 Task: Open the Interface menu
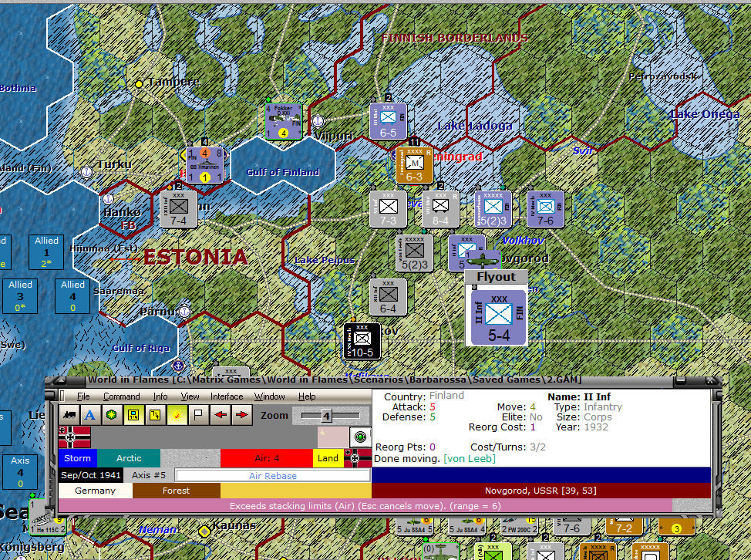[x=227, y=396]
